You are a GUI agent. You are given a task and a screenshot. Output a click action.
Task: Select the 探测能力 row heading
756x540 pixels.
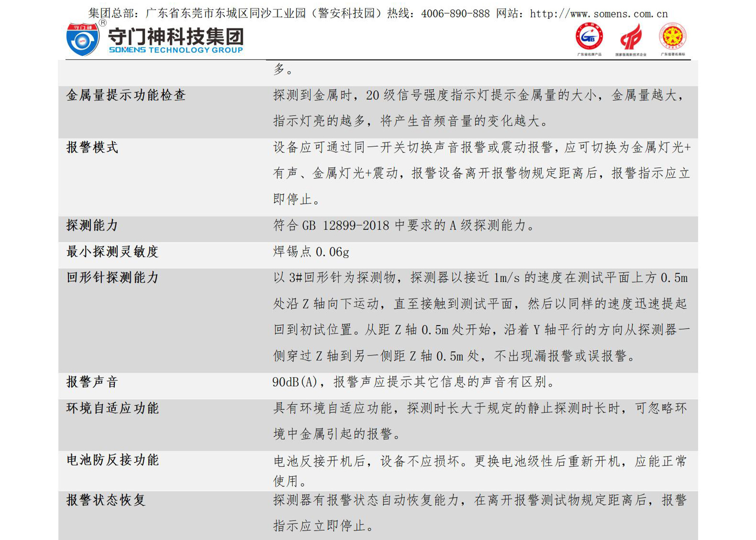pos(92,225)
